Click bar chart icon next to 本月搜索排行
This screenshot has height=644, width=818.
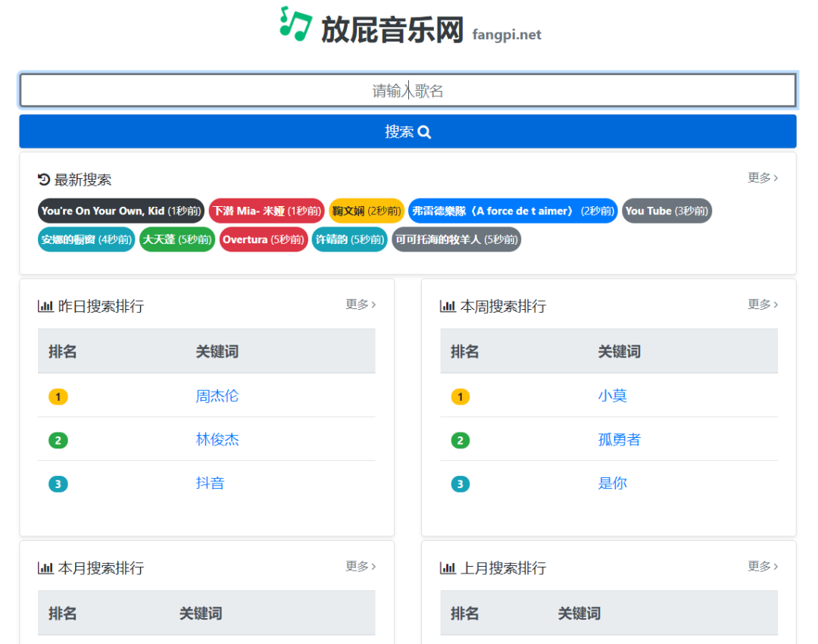pos(45,568)
